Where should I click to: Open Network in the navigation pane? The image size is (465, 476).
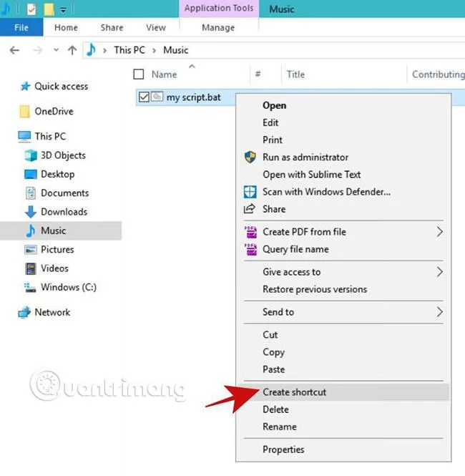52,312
